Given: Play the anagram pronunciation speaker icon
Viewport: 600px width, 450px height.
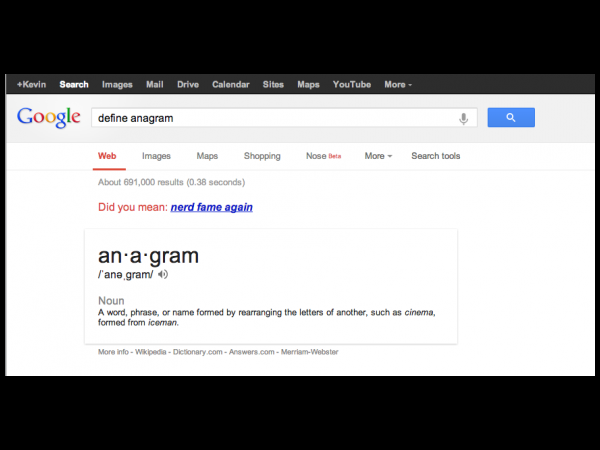Looking at the screenshot, I should 163,275.
